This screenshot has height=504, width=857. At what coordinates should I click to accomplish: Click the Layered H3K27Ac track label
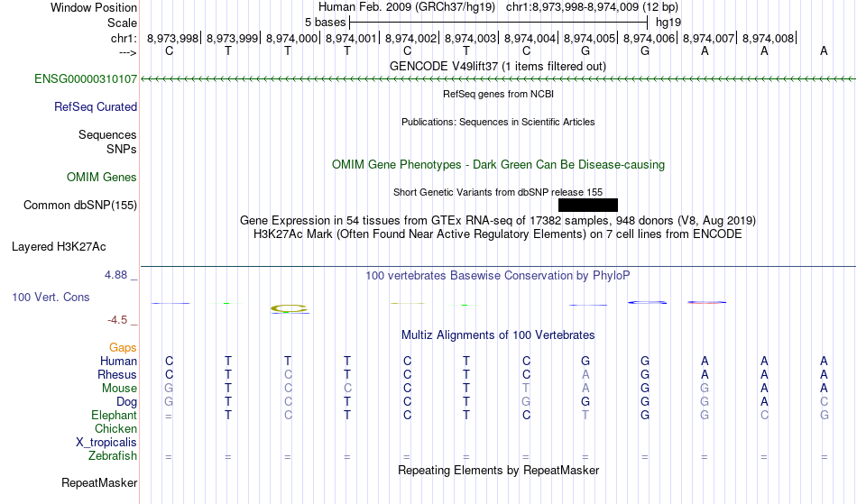(x=59, y=247)
